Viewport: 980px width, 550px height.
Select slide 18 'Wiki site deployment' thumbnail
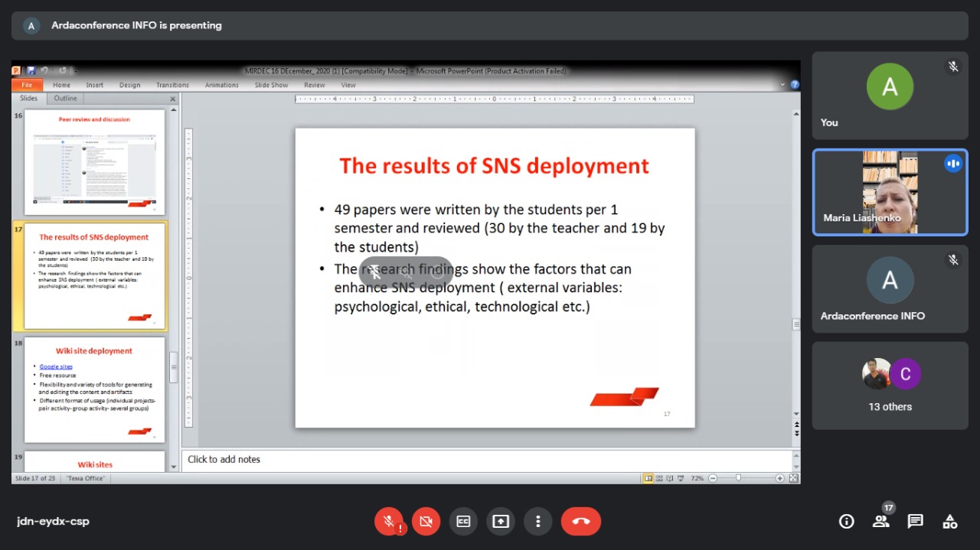click(95, 389)
